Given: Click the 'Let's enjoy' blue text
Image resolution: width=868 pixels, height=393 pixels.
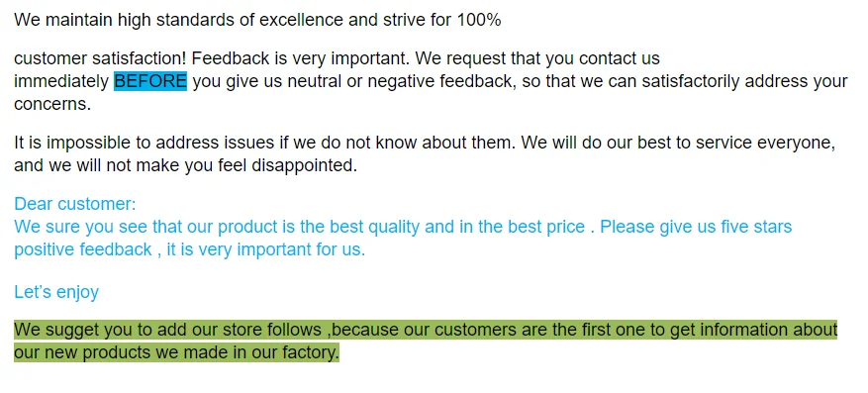Looking at the screenshot, I should click(x=56, y=292).
